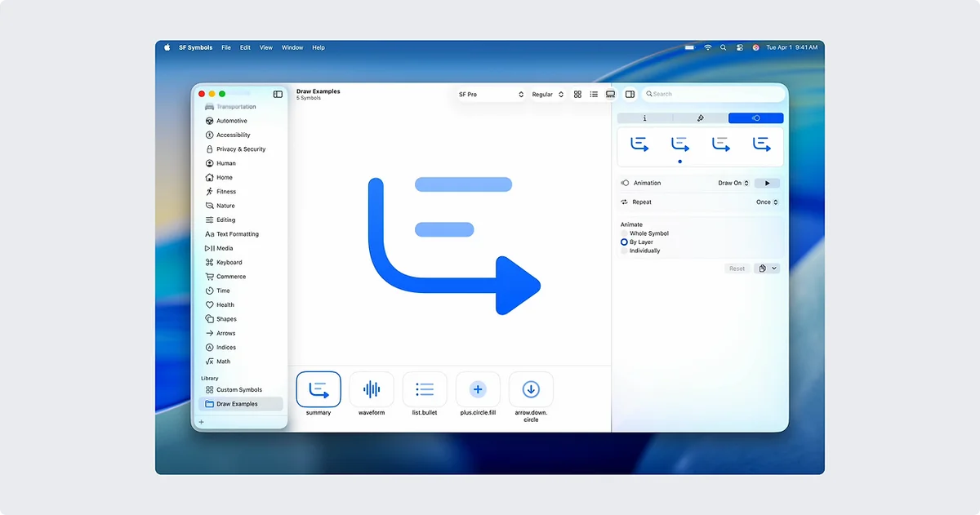Select the list.bullet symbol thumbnail
The width and height of the screenshot is (980, 515).
425,390
